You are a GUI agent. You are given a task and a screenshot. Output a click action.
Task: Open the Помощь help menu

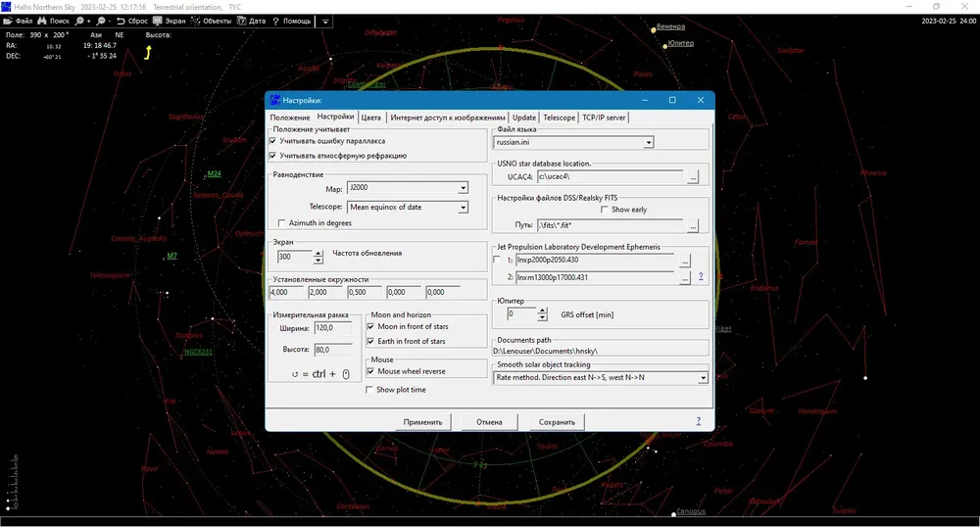pos(291,21)
